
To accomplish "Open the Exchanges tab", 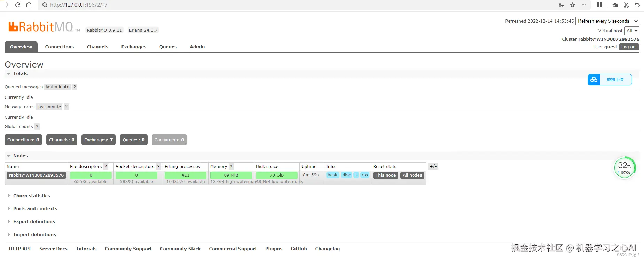I will (134, 47).
